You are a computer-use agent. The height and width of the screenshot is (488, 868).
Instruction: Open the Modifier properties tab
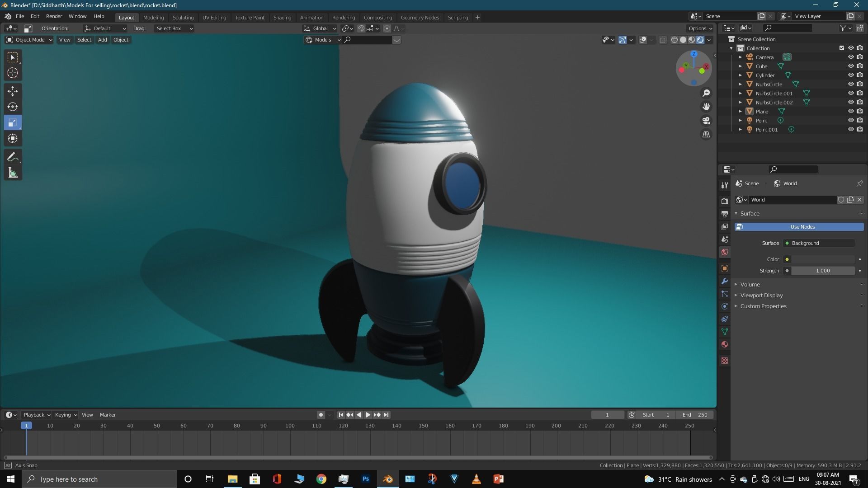(x=725, y=281)
